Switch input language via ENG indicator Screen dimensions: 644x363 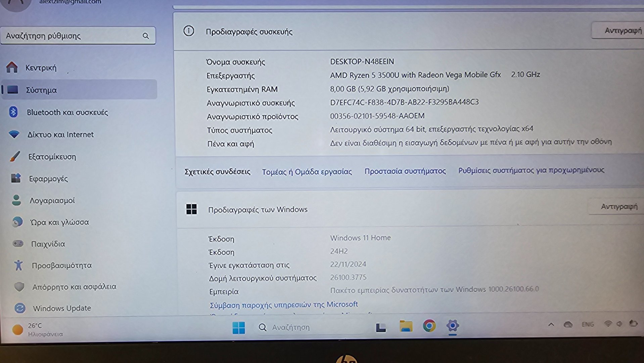[x=588, y=324]
